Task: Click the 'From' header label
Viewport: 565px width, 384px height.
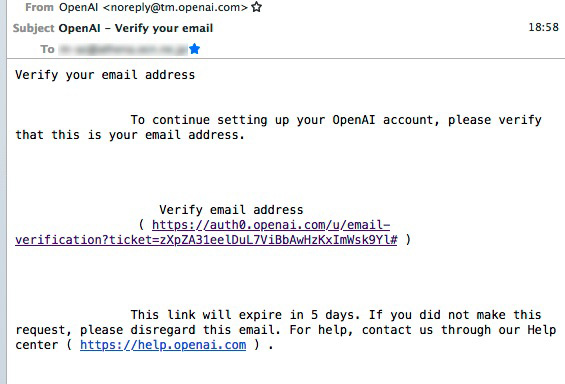Action: pos(39,7)
